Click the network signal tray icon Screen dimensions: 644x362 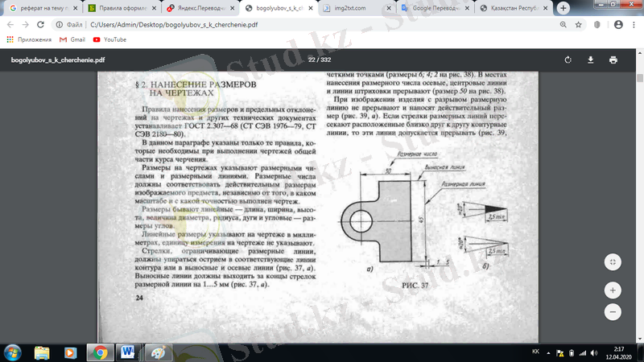point(583,353)
